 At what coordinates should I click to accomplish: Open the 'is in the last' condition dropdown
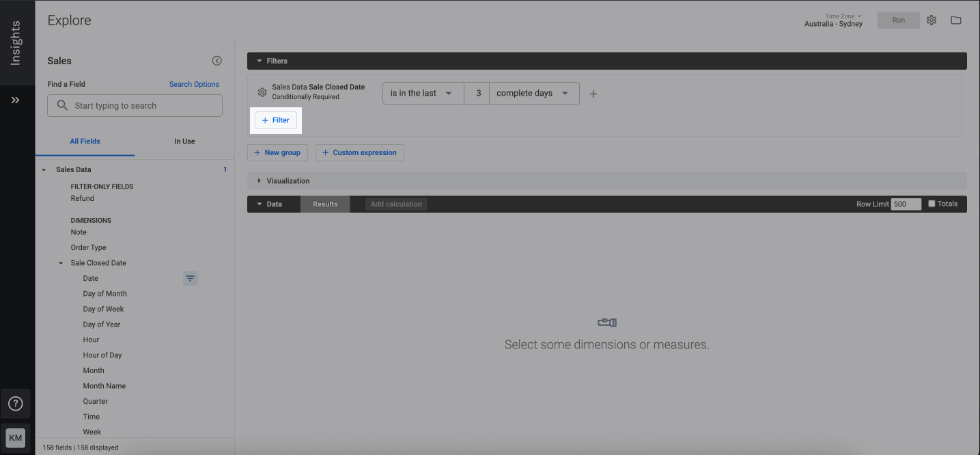pyautogui.click(x=423, y=94)
